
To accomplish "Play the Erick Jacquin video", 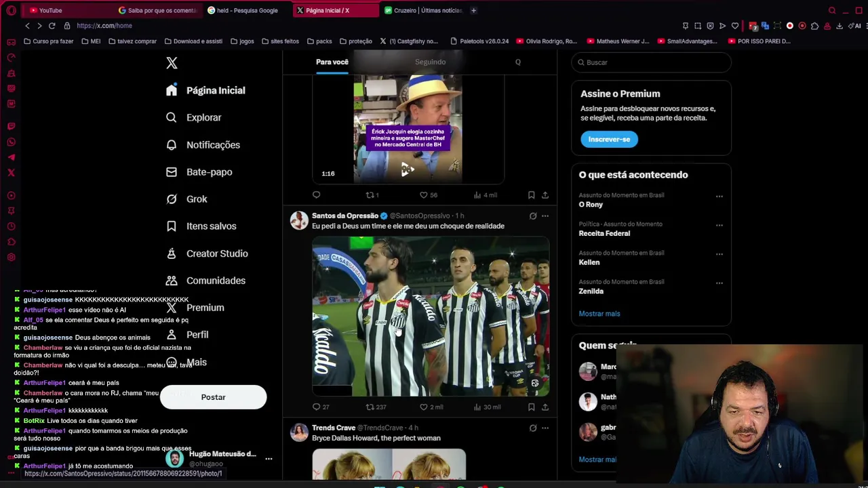I will (407, 169).
